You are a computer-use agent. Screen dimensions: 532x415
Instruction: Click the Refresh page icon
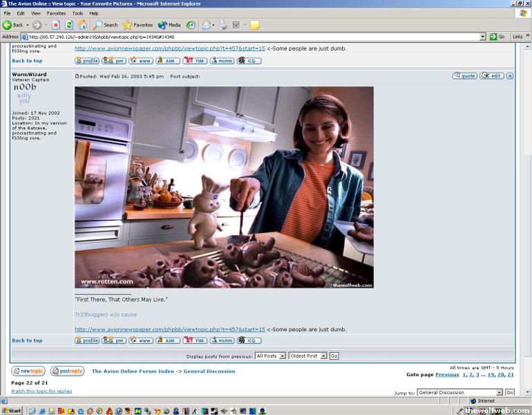click(x=69, y=25)
